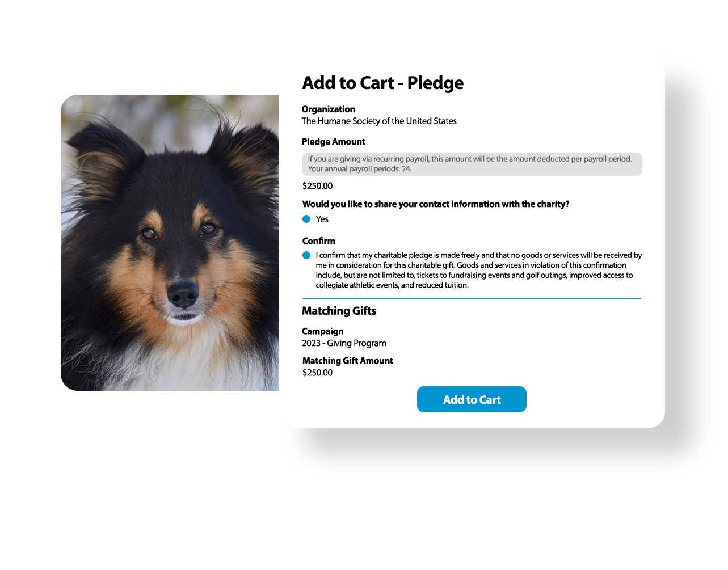Click the Yes label next to radio
728x570 pixels.
point(322,219)
